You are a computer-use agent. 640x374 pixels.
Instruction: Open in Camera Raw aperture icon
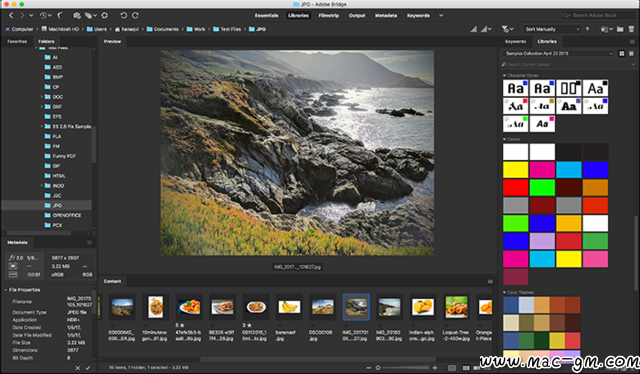[x=104, y=16]
